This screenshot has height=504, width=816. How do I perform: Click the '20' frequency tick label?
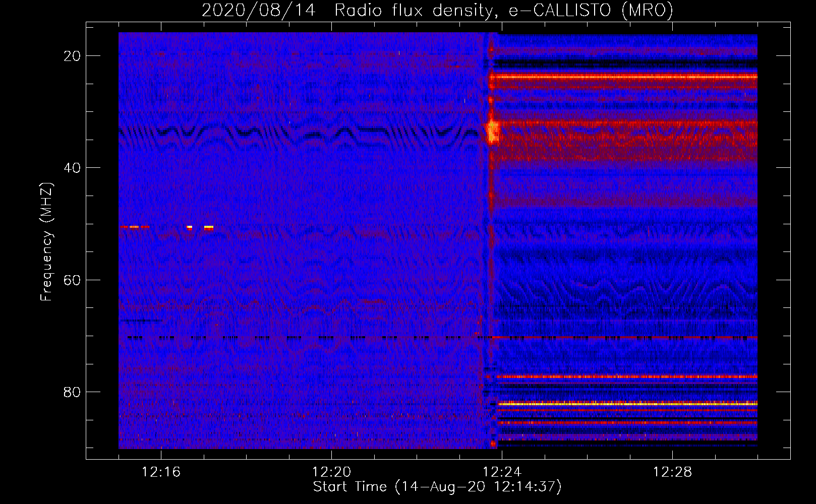coord(72,56)
